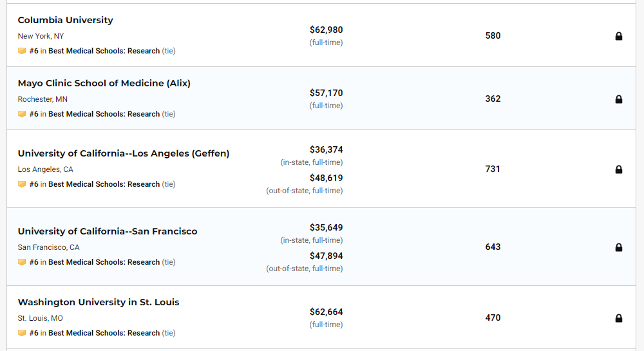644x351 pixels.
Task: Click the ranking badge icon under Mayo Clinic
Action: pyautogui.click(x=22, y=114)
